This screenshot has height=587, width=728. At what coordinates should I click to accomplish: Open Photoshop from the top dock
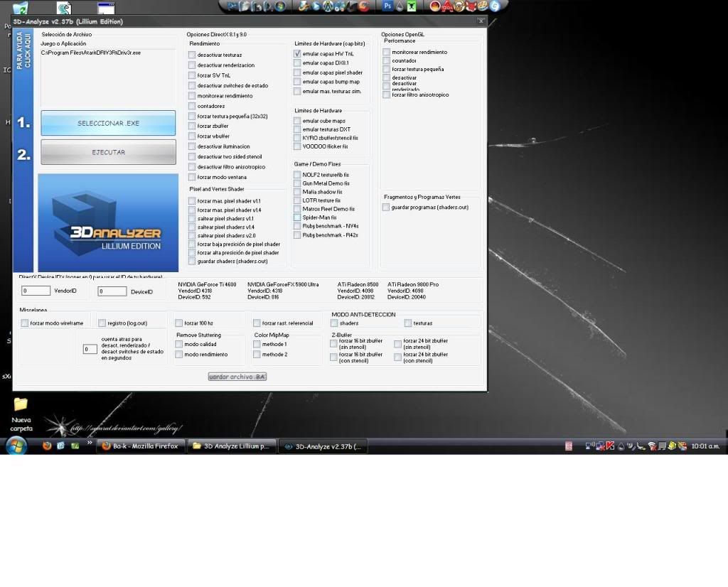[x=387, y=6]
